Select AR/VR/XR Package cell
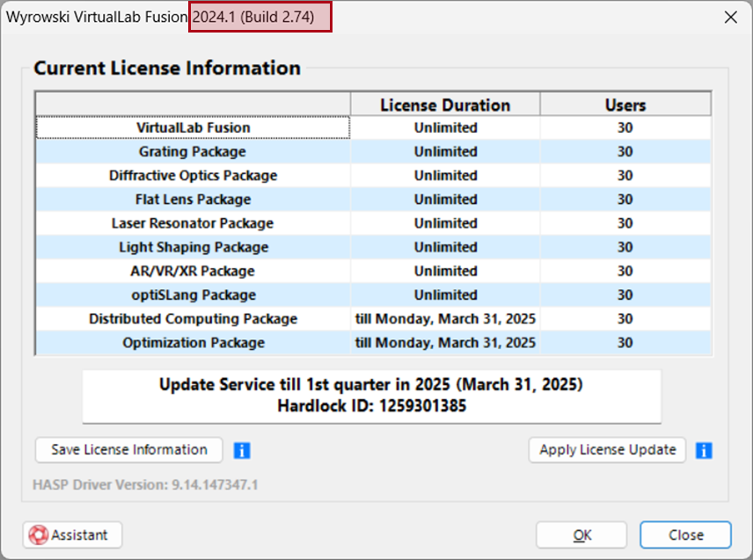This screenshot has height=560, width=753. point(193,271)
